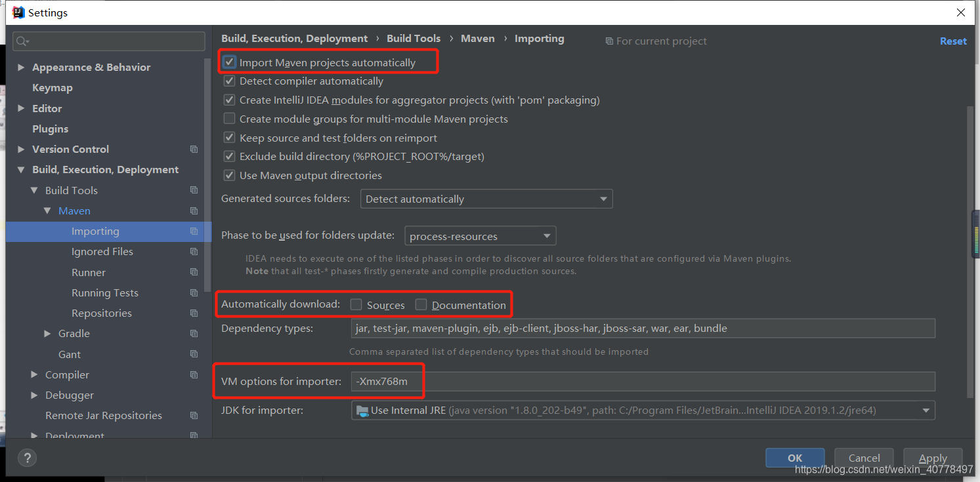Screen dimensions: 980x482
Task: Click project-level icon in Maven row
Action: 194,211
